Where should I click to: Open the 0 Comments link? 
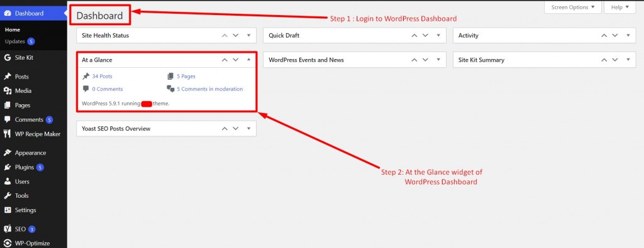coord(107,89)
